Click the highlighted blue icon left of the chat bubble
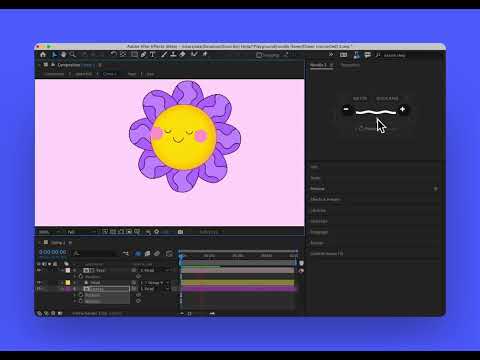 (x=357, y=55)
